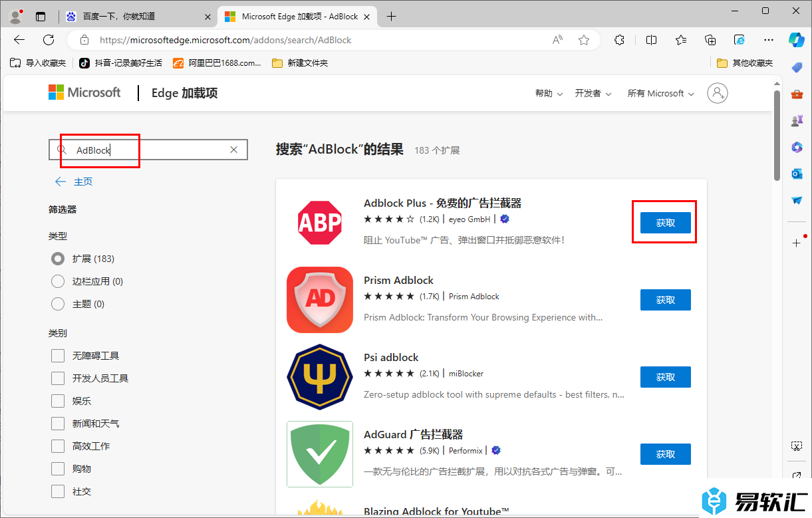The width and height of the screenshot is (812, 518).
Task: Expand the 所有 Microsoft dropdown
Action: (x=660, y=93)
